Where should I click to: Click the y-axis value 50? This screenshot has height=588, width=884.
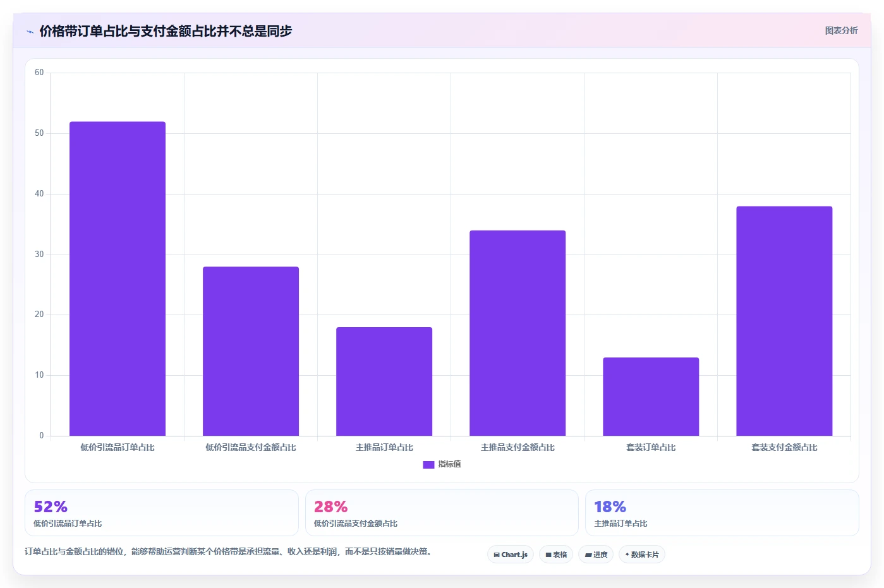(39, 133)
